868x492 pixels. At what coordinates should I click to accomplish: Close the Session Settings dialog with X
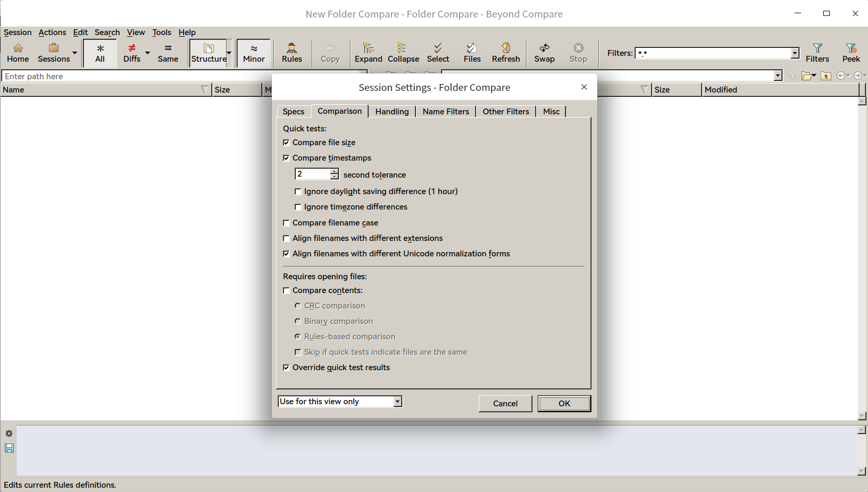584,87
